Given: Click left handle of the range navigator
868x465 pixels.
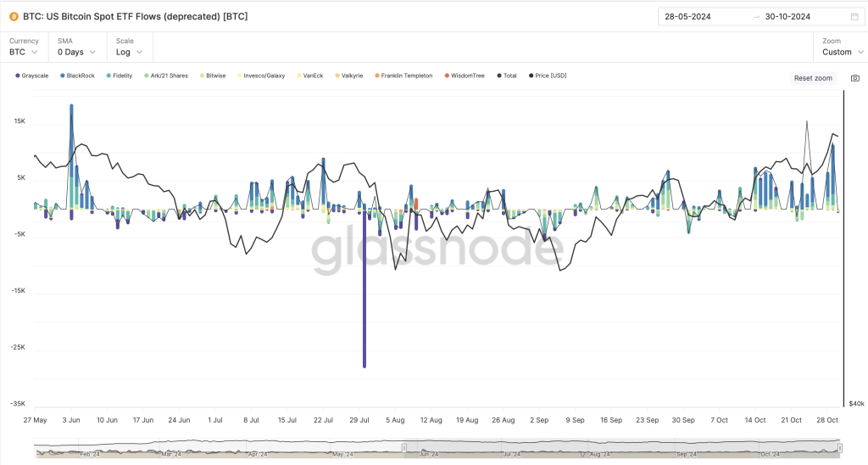Looking at the screenshot, I should click(404, 448).
